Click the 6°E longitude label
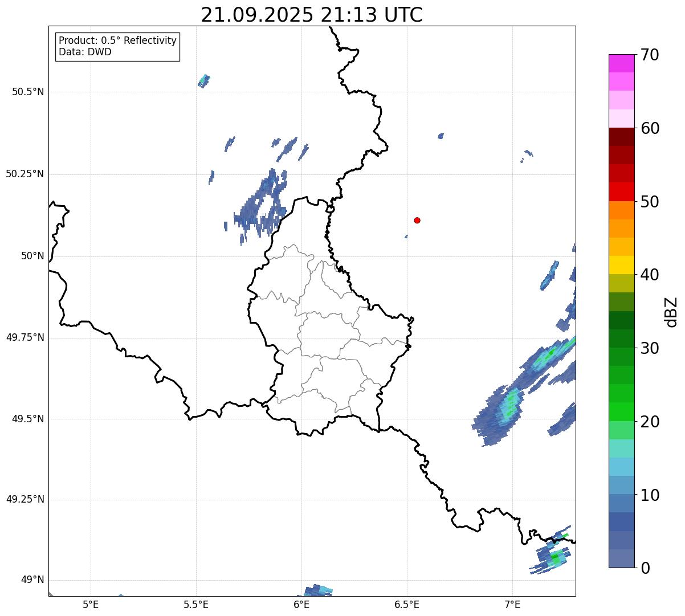The image size is (685, 616). click(301, 604)
